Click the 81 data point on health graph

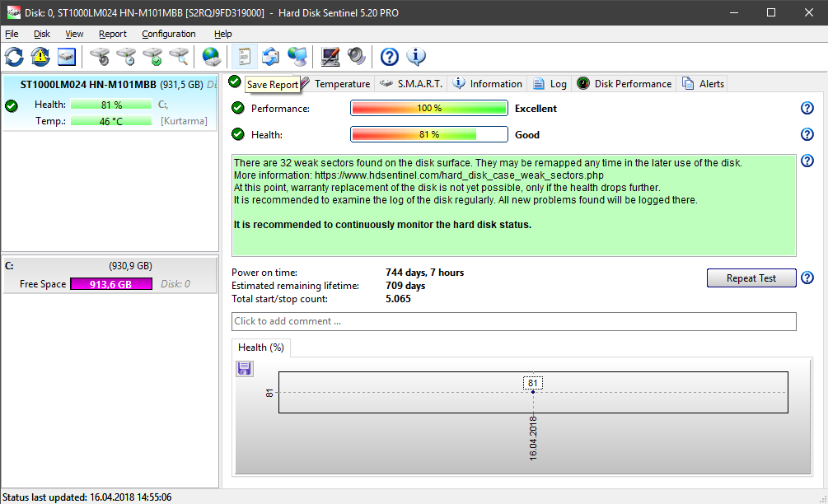coord(533,392)
